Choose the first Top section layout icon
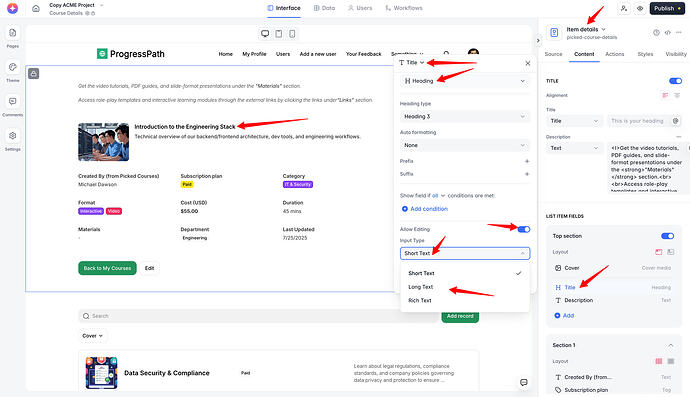 [659, 252]
